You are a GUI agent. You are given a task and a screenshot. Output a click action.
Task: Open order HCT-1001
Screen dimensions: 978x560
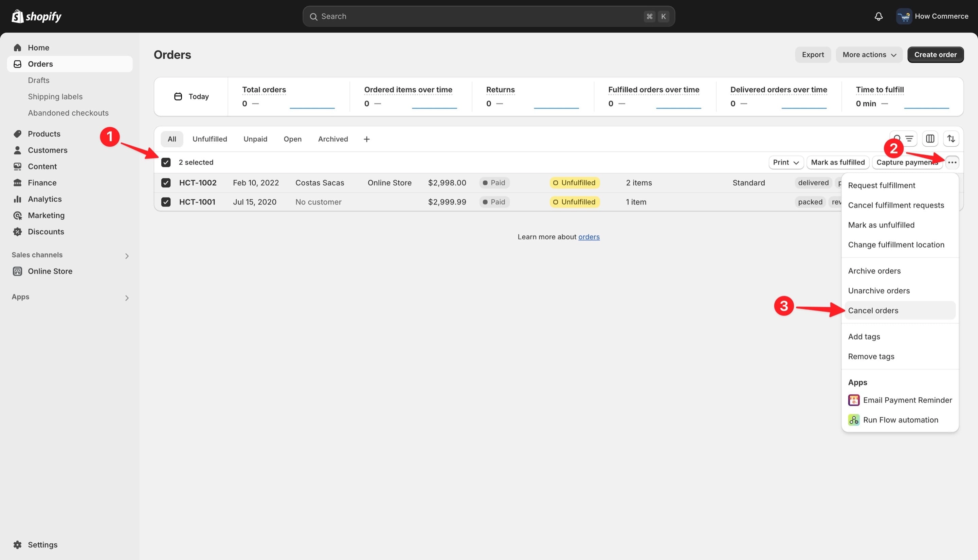[197, 202]
